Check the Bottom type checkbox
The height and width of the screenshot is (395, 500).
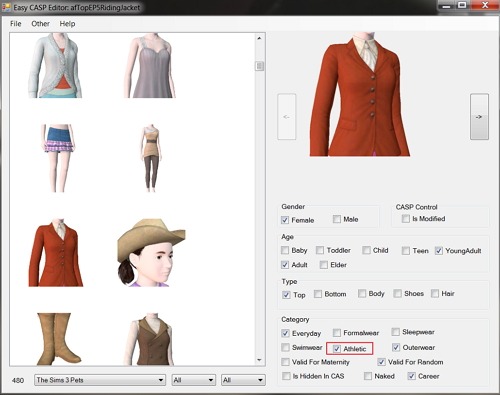point(318,294)
